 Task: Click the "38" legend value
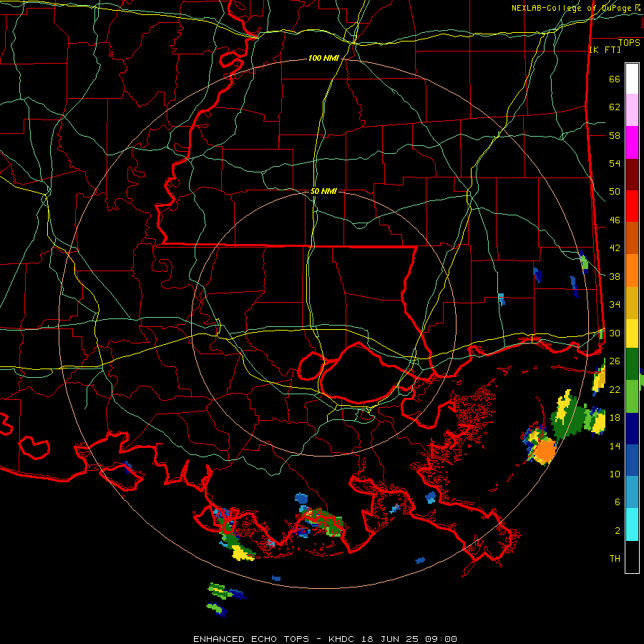point(615,276)
